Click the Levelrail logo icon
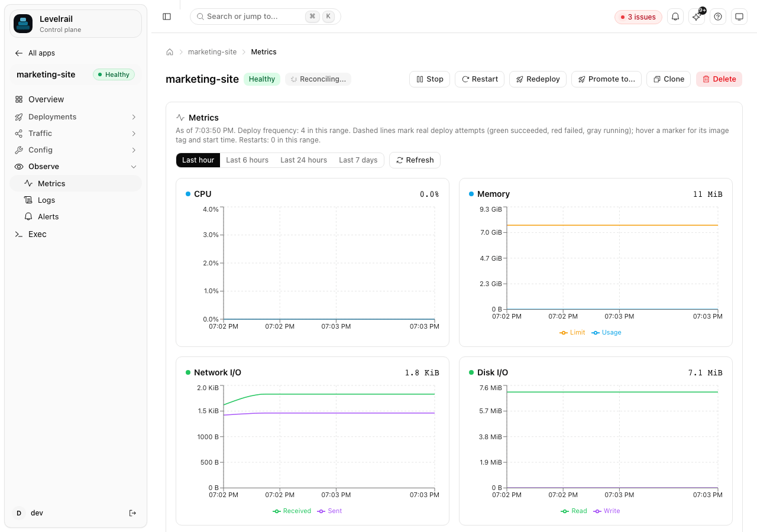This screenshot has height=532, width=757. coord(23,24)
